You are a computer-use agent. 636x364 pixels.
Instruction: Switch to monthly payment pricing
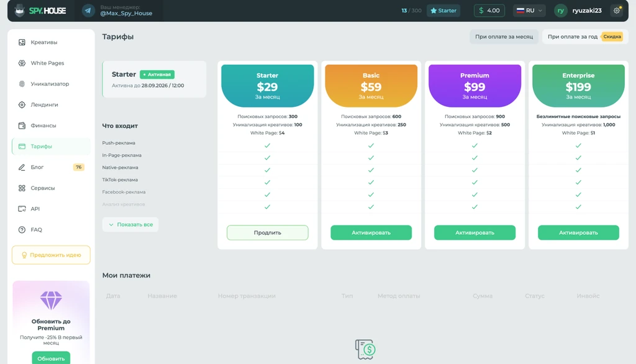point(504,37)
